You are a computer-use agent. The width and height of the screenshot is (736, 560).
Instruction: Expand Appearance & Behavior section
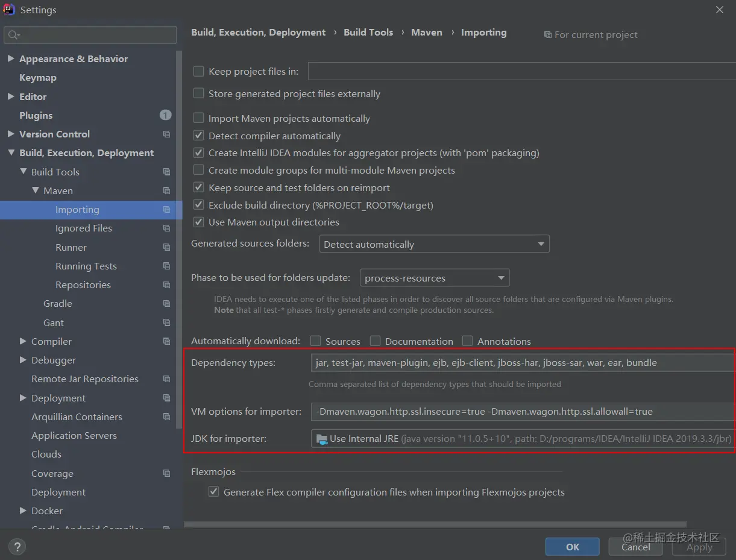point(11,59)
